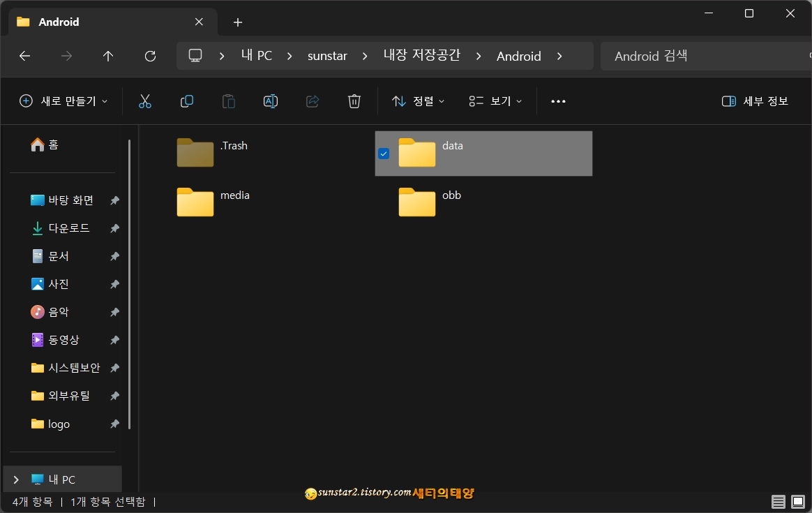Open 바탕 화면 in the sidebar
The image size is (812, 513).
pos(62,200)
